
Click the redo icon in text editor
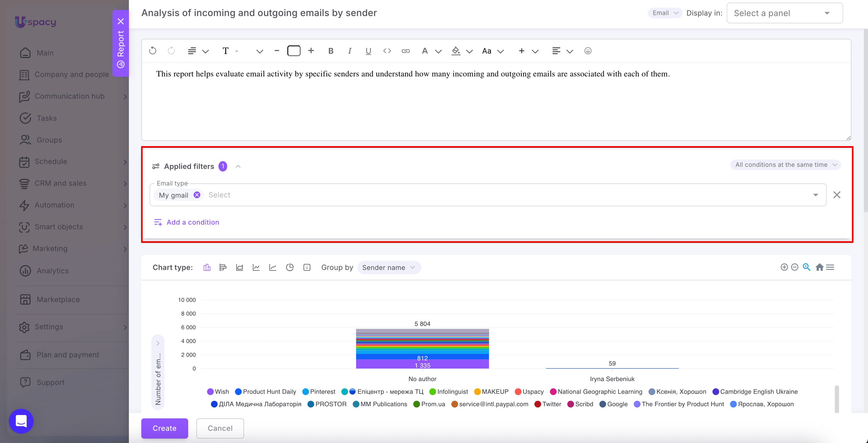pyautogui.click(x=172, y=51)
